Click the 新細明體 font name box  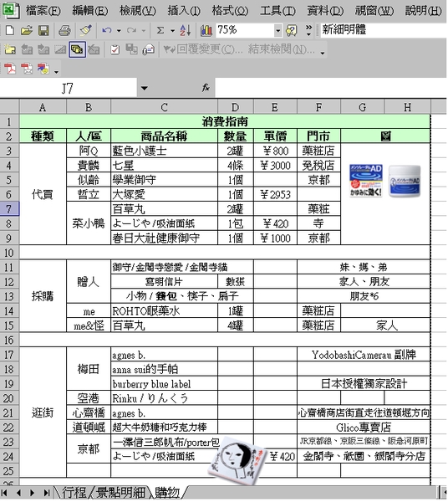383,30
